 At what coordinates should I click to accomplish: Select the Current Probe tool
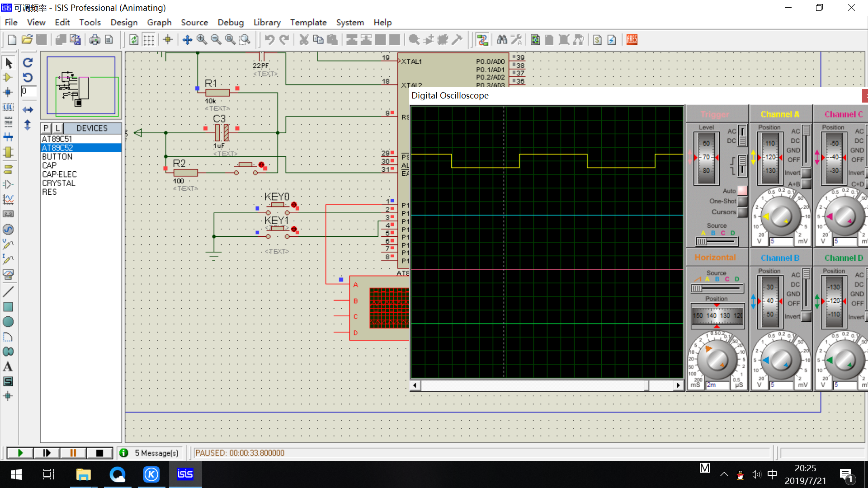pos(8,259)
